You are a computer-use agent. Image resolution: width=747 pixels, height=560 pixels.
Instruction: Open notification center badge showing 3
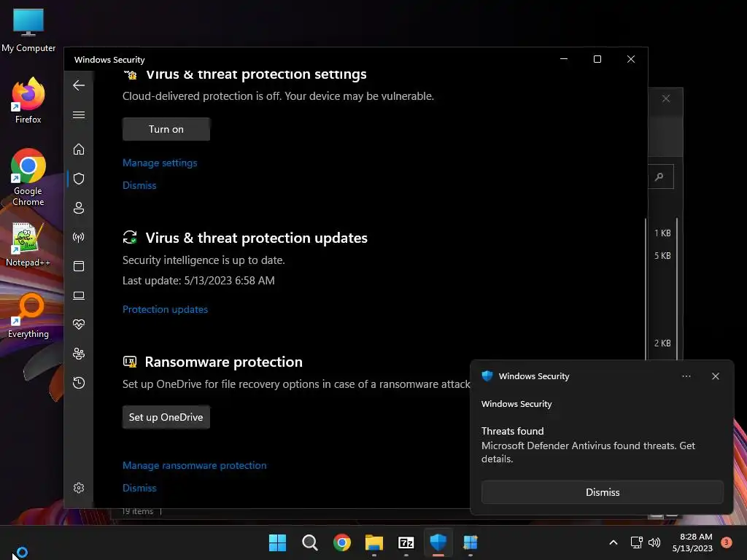726,542
